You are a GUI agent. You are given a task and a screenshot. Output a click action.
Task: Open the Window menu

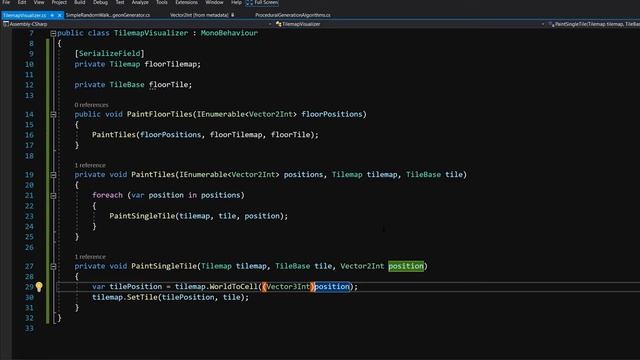pos(214,2)
